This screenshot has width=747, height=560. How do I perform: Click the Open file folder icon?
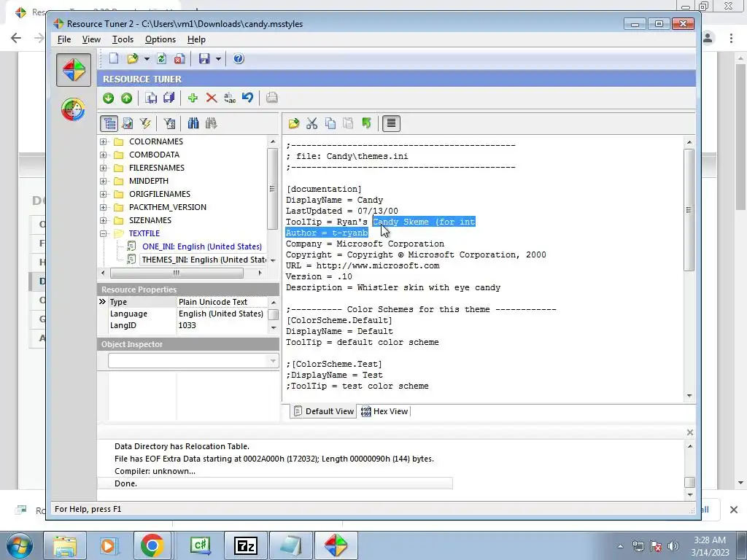[133, 58]
